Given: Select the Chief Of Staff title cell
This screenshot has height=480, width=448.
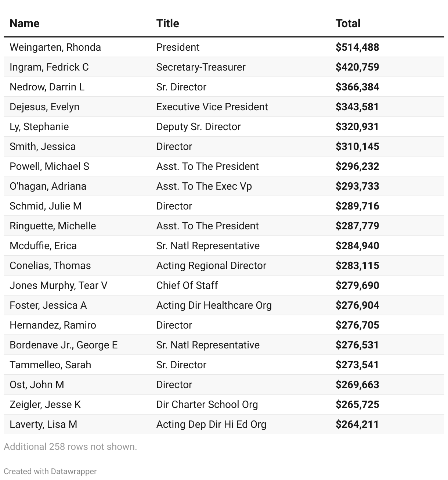Looking at the screenshot, I should pos(187,286).
